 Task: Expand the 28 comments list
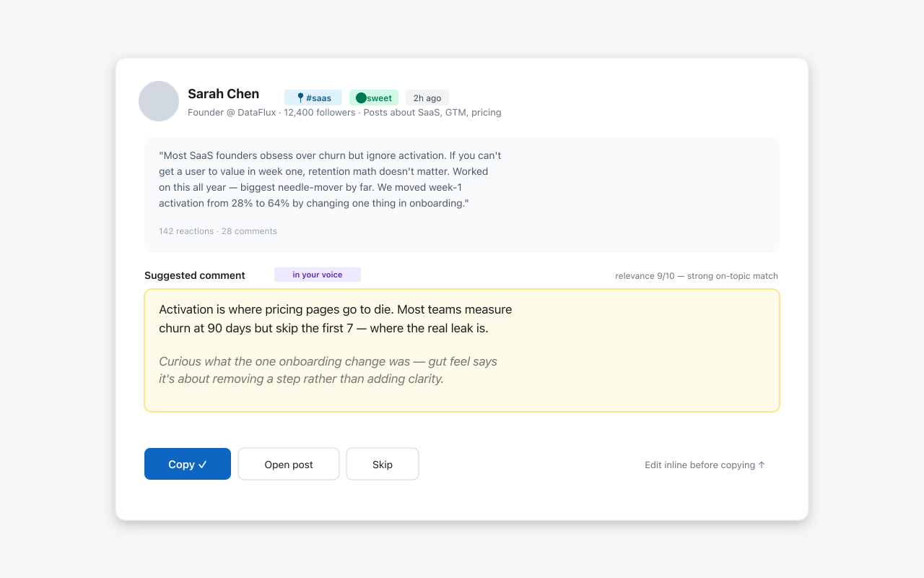click(248, 230)
